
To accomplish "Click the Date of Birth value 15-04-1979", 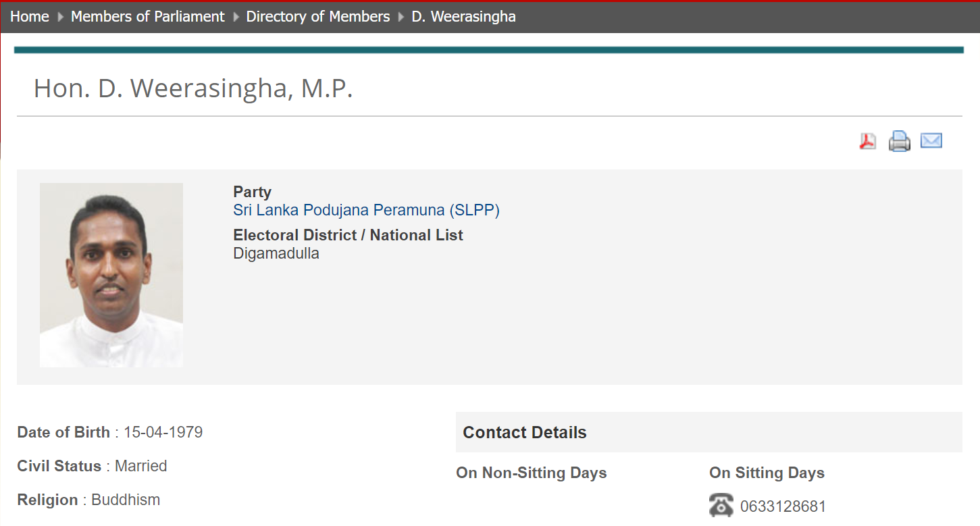I will click(x=163, y=432).
